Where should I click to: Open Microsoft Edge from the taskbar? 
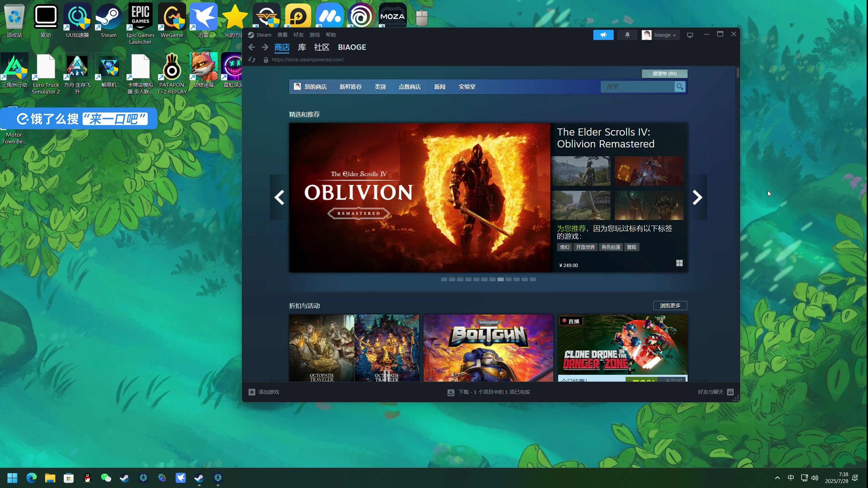(32, 478)
